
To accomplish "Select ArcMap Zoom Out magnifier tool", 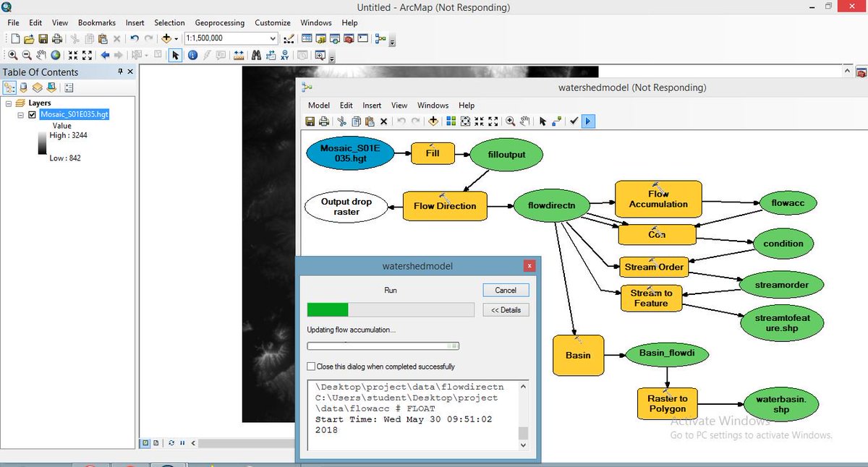I will coord(27,55).
